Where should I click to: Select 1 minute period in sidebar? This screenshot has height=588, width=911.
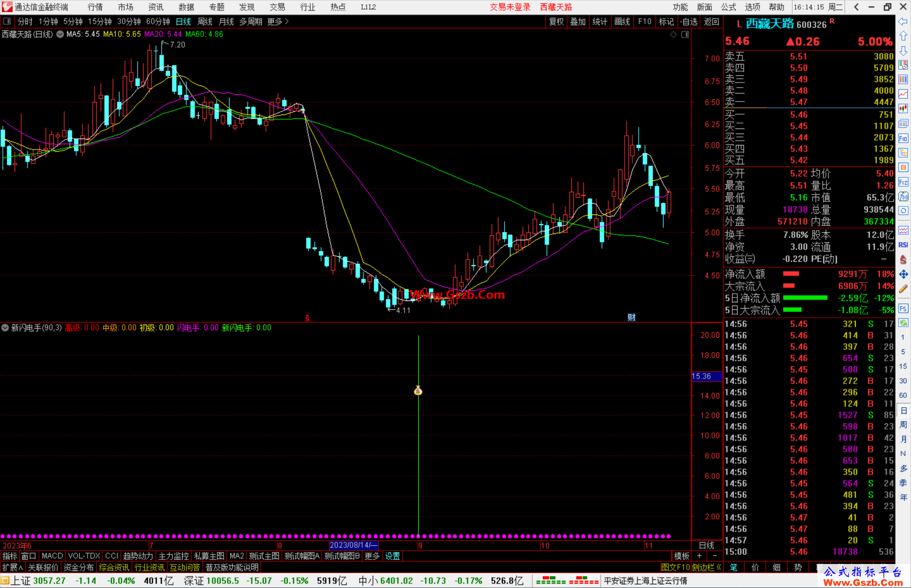tap(903, 337)
